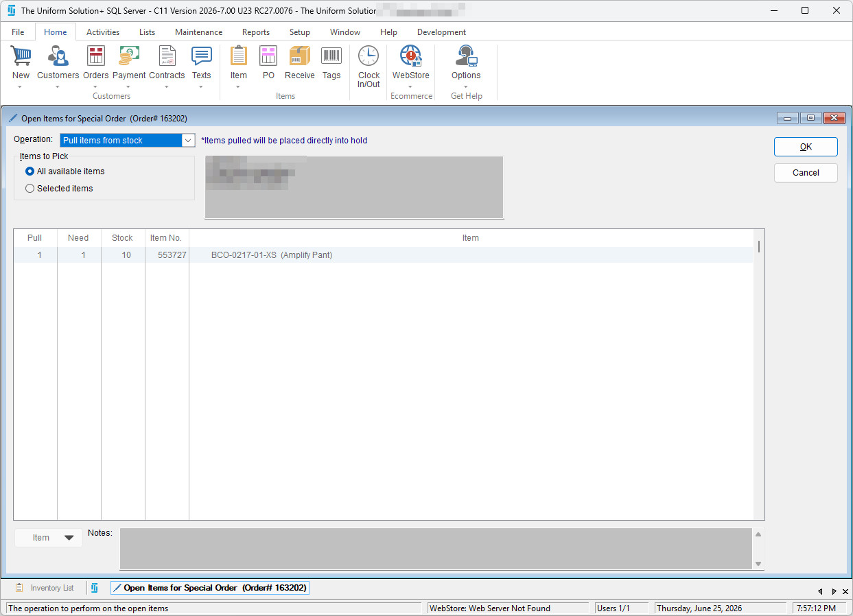Expand the Orders dropdown arrow

point(96,87)
